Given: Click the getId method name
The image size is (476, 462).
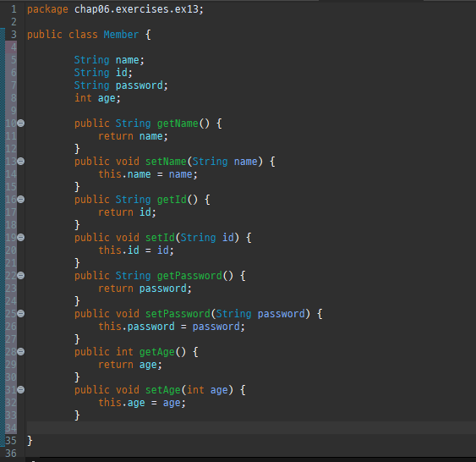Looking at the screenshot, I should click(x=172, y=200).
